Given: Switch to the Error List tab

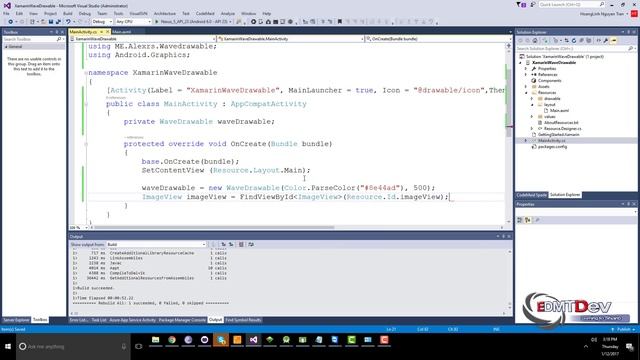Looking at the screenshot, I should (x=78, y=320).
